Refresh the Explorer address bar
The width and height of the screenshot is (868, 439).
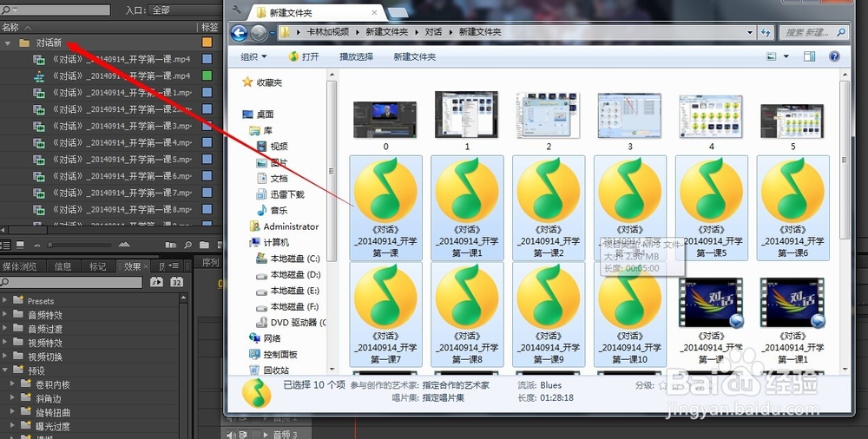pyautogui.click(x=766, y=33)
